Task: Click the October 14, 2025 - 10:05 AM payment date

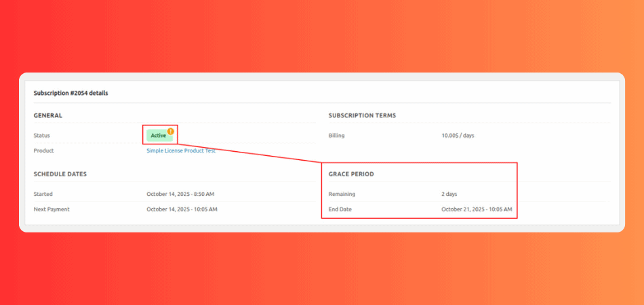Action: (182, 209)
